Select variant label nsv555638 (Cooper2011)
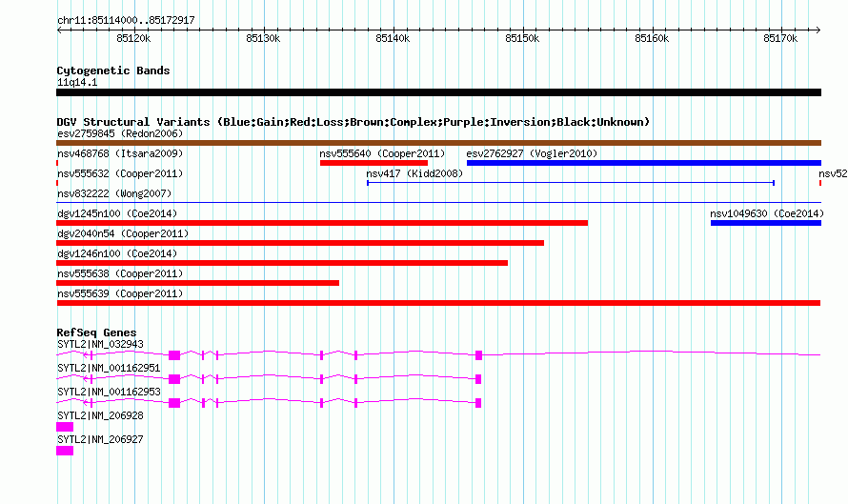The image size is (848, 504). [120, 273]
